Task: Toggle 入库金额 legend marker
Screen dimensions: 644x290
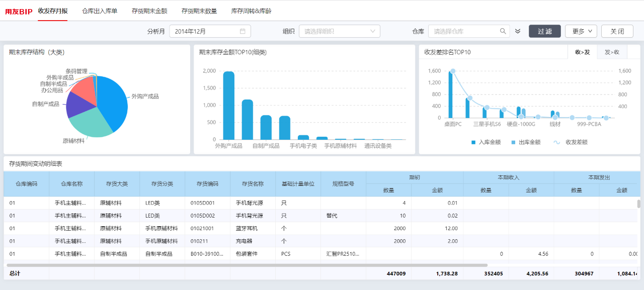Action: (x=473, y=142)
